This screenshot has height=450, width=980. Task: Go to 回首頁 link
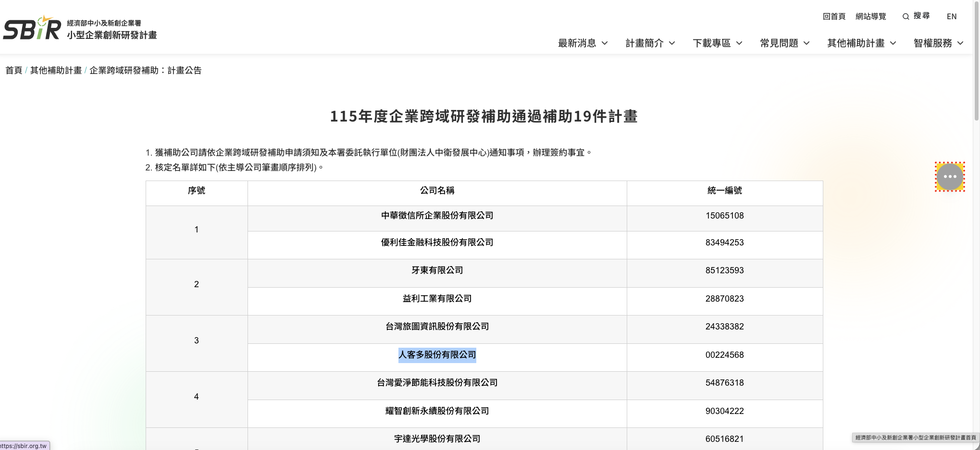click(834, 16)
